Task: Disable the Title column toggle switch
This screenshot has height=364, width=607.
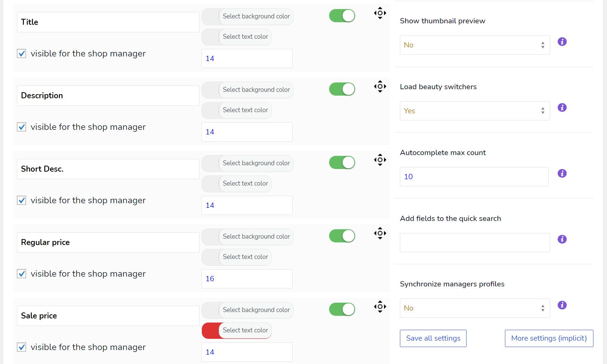Action: point(342,16)
